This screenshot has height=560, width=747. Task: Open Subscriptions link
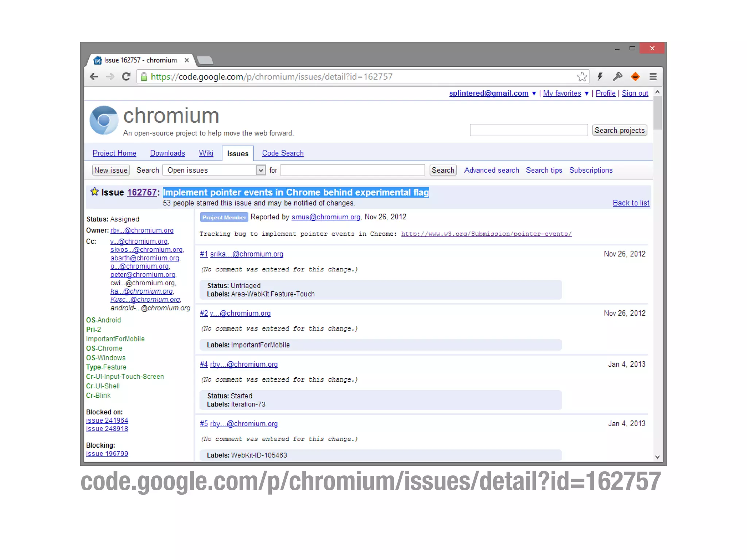pos(591,170)
